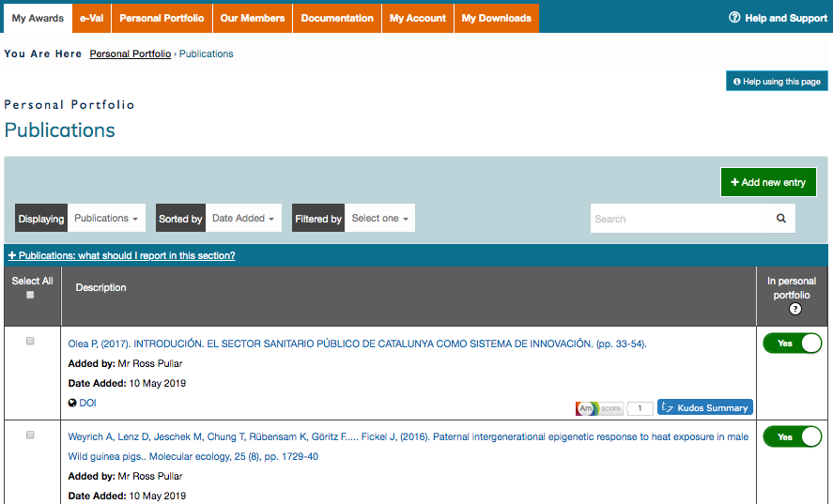Open the Kudos Summary badge
Screen dimensions: 833x504
(704, 408)
